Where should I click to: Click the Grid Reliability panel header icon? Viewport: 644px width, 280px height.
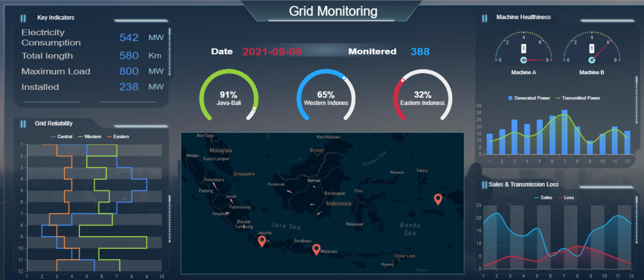pos(23,124)
